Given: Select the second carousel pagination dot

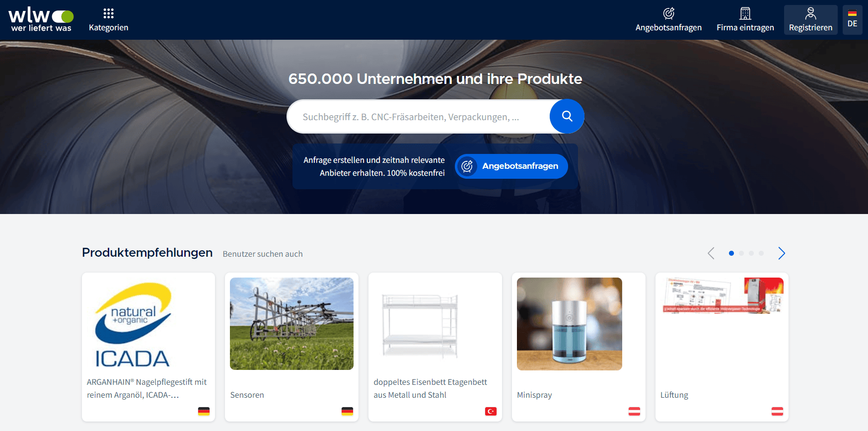Looking at the screenshot, I should [741, 253].
